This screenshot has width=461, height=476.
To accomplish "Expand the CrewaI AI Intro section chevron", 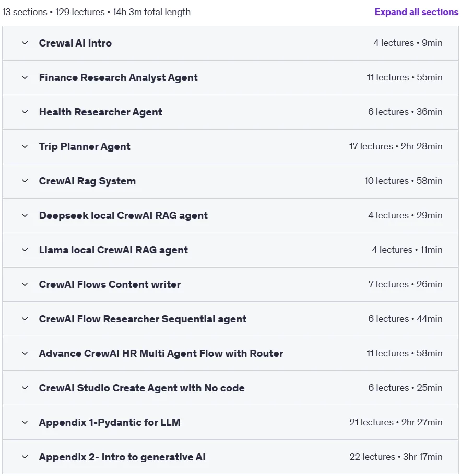I will pos(25,43).
